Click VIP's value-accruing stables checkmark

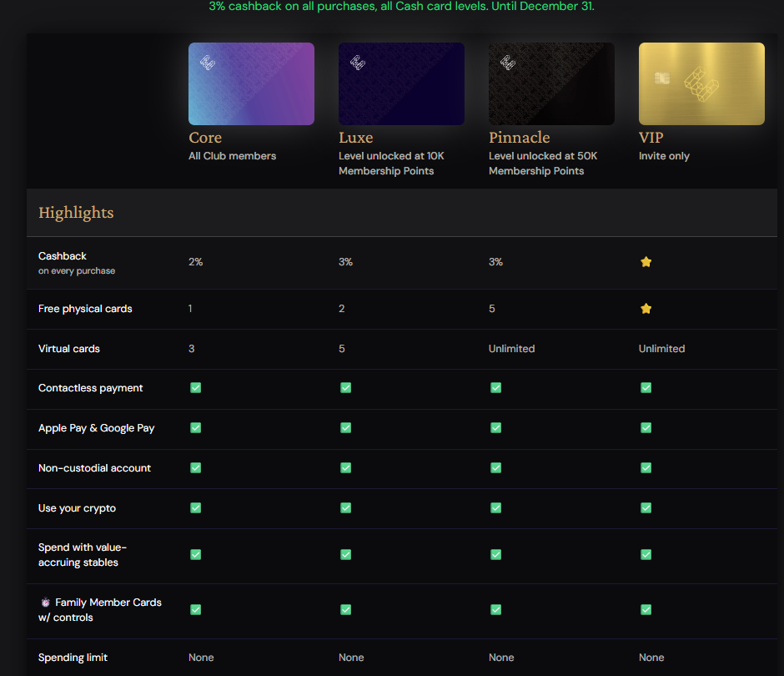click(x=646, y=554)
